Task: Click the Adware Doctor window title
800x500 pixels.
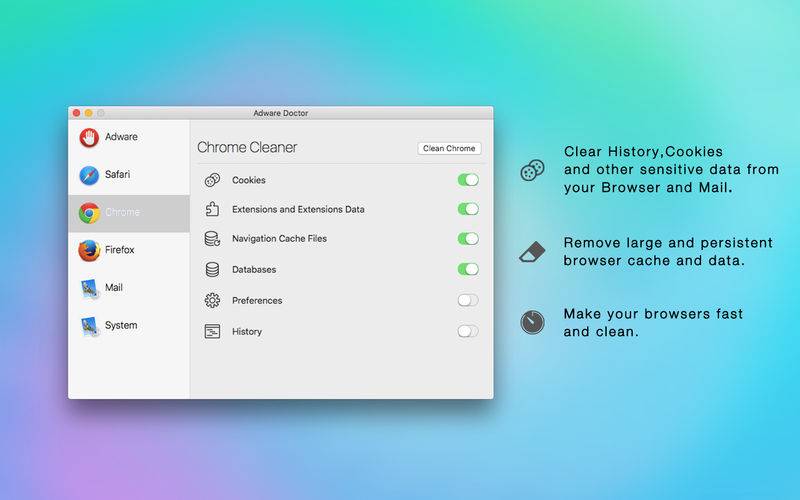Action: [281, 113]
